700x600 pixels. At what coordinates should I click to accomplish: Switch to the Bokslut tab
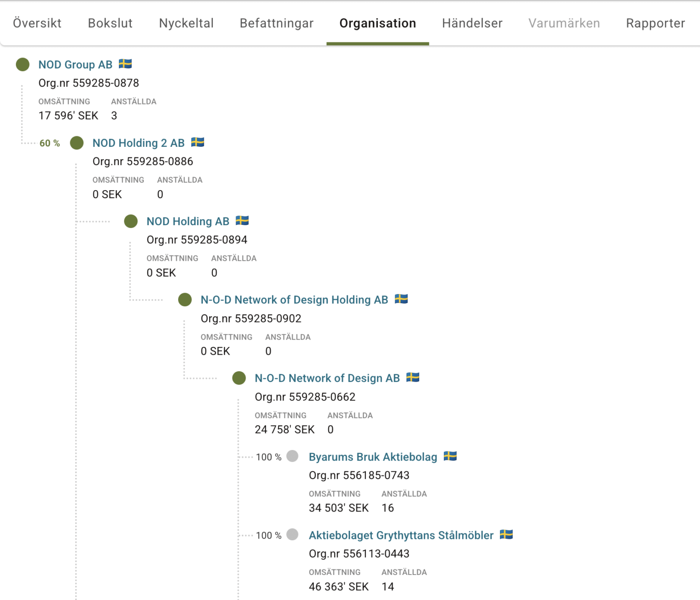click(110, 23)
